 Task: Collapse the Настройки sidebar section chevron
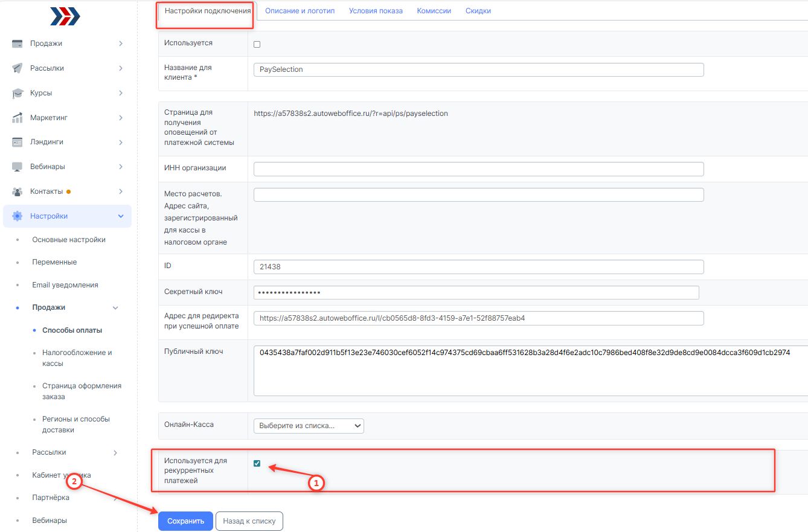coord(121,216)
